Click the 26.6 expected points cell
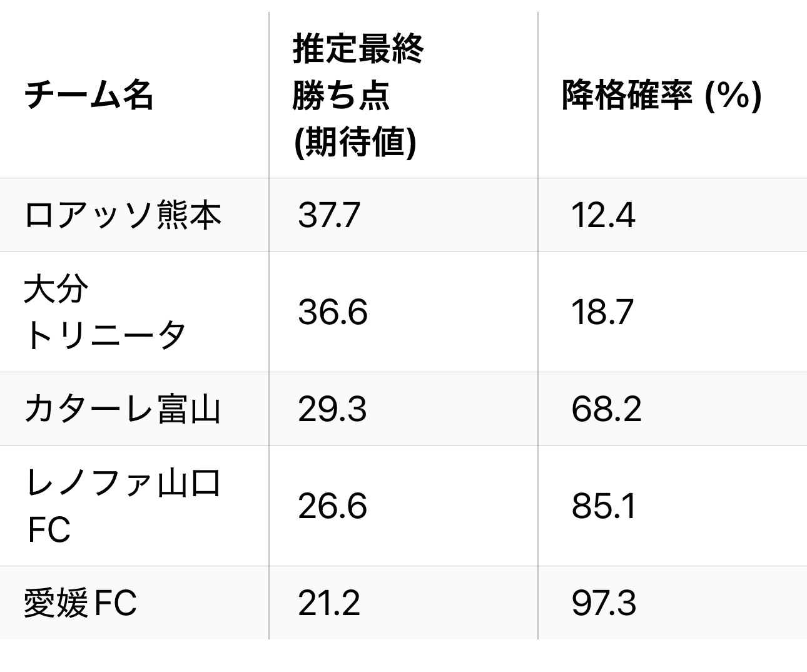The width and height of the screenshot is (807, 672). pos(332,506)
